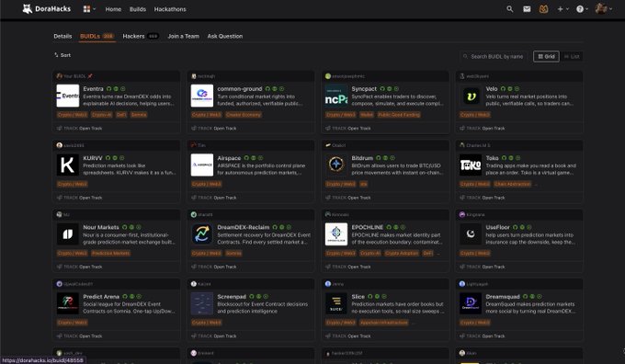The image size is (625, 364).
Task: Switch to Grid view
Action: coord(546,56)
